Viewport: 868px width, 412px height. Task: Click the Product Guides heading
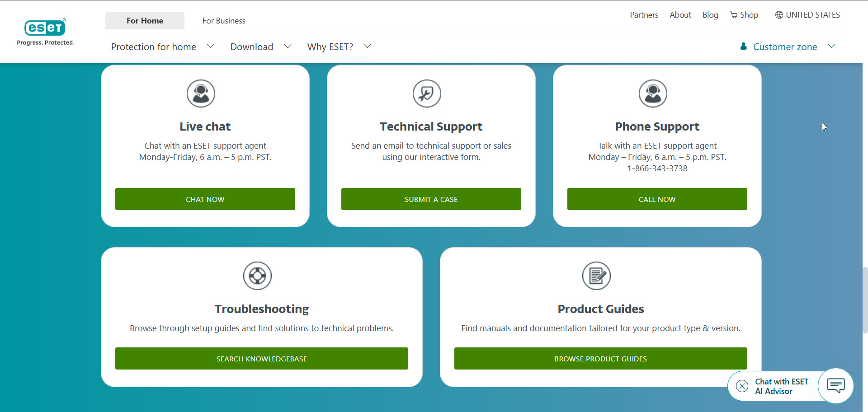pyautogui.click(x=601, y=309)
